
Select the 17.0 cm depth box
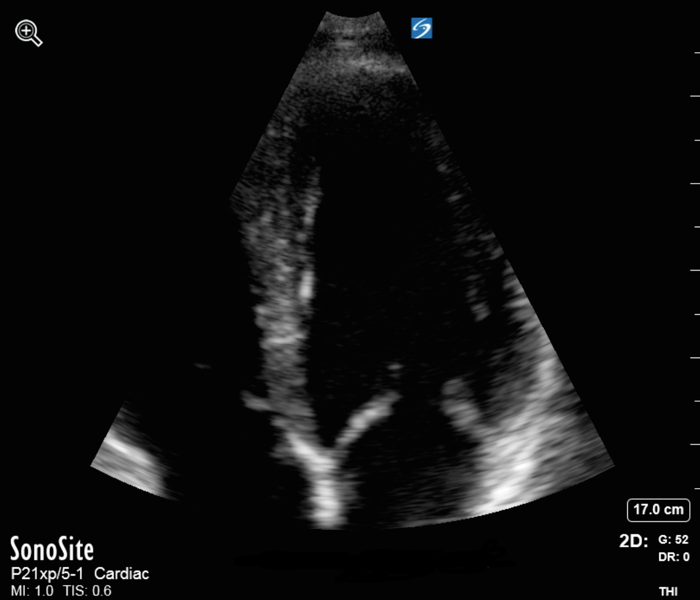pyautogui.click(x=658, y=510)
